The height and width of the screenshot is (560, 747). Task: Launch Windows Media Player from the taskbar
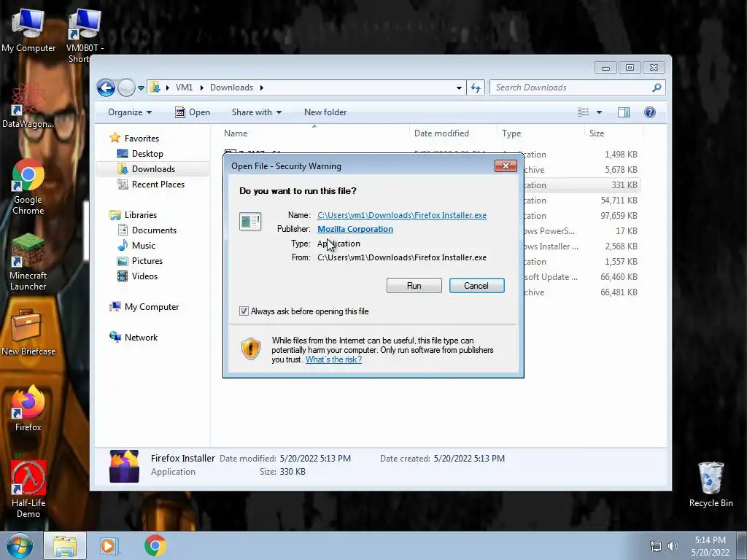pyautogui.click(x=109, y=545)
